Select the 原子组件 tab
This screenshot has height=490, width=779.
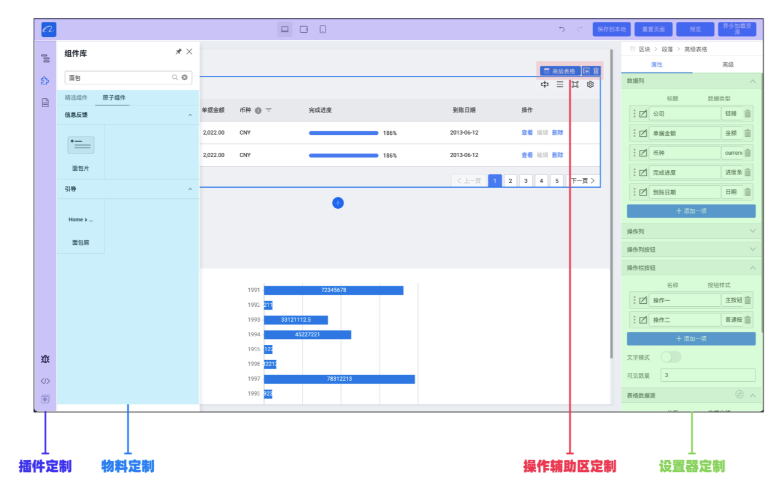tap(114, 97)
